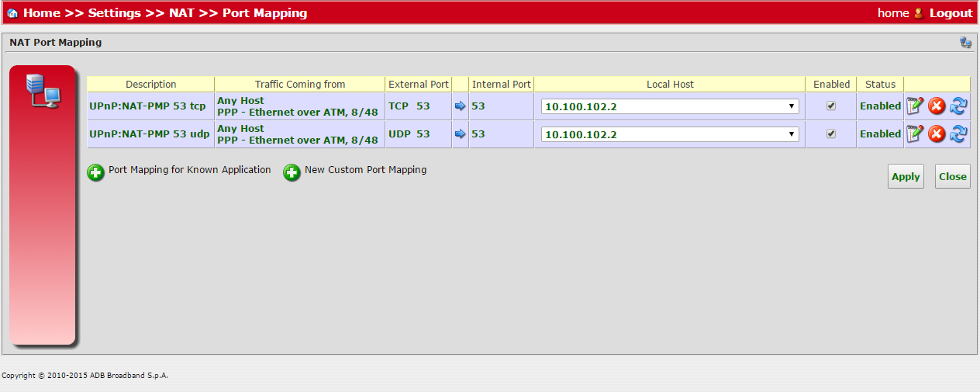Click the computers icon in red sidebar

43,90
